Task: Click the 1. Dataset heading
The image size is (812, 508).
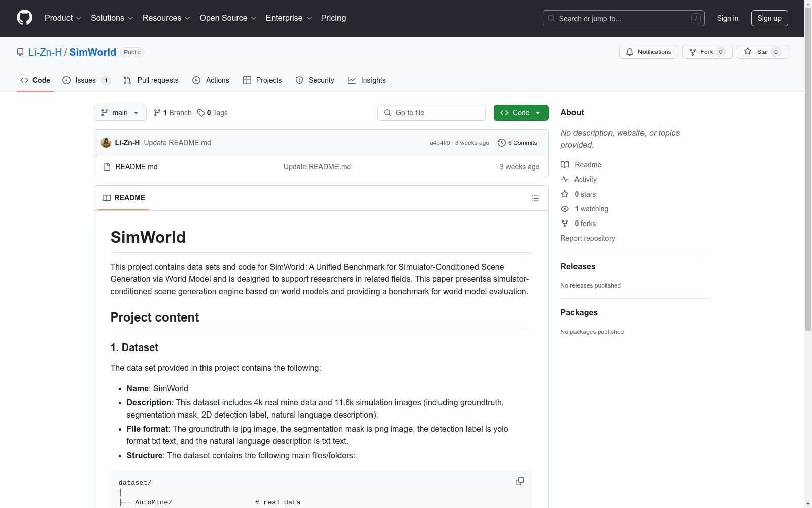Action: [x=134, y=347]
